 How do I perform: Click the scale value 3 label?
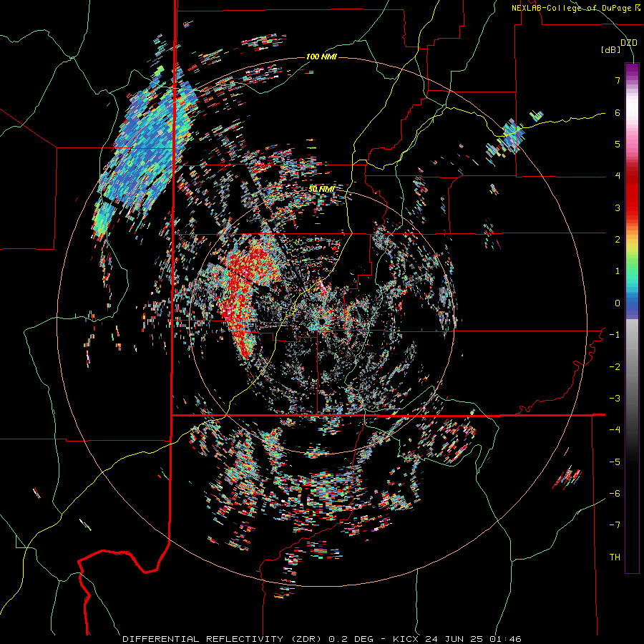tap(618, 208)
